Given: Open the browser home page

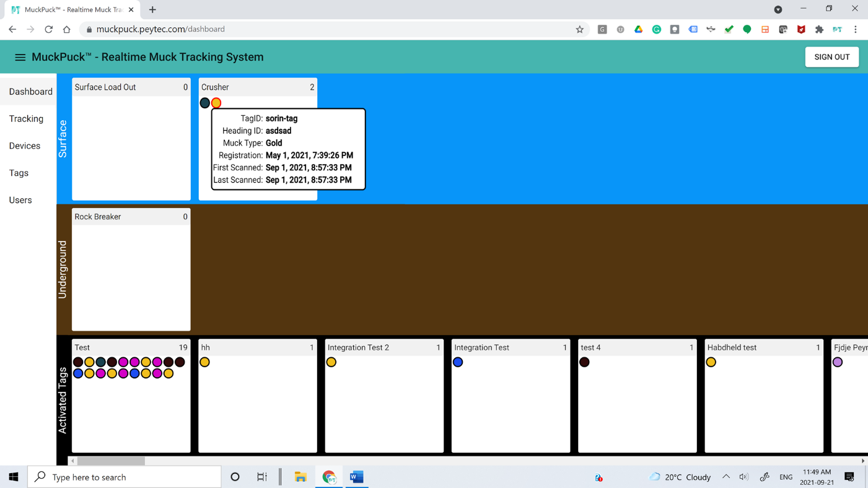Looking at the screenshot, I should 66,29.
